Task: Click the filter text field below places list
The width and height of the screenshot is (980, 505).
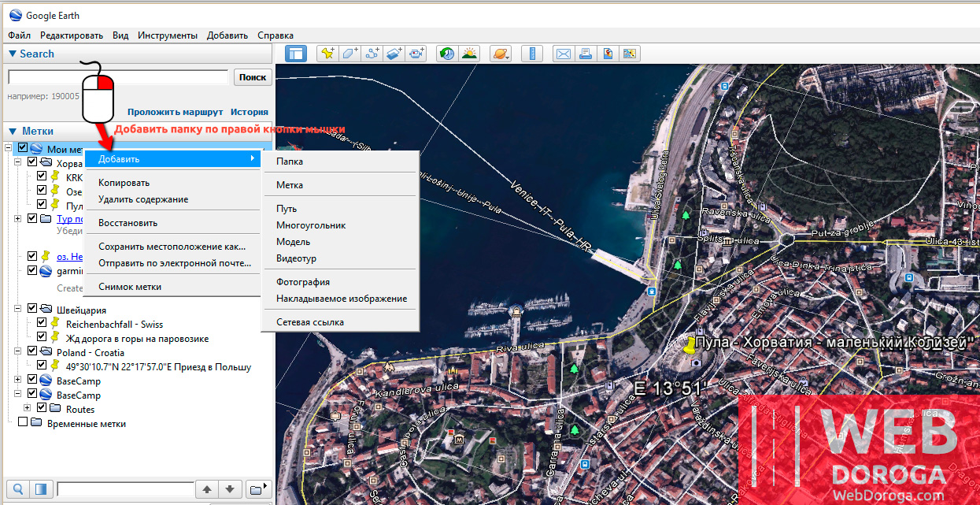Action: pos(125,488)
